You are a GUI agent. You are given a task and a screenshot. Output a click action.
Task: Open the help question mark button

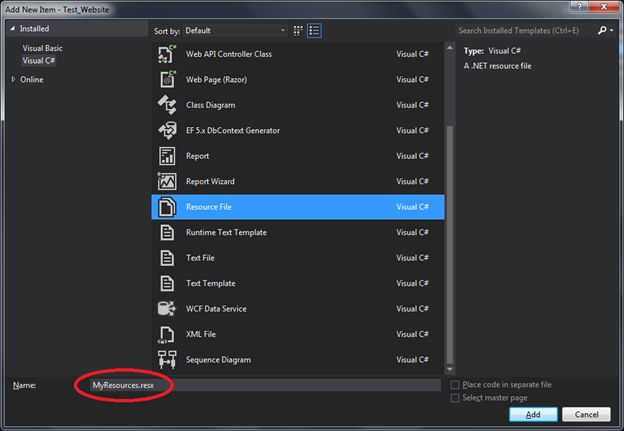pyautogui.click(x=579, y=6)
